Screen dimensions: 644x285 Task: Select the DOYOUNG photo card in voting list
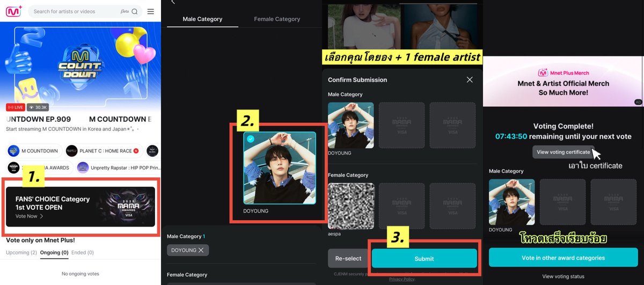(280, 168)
